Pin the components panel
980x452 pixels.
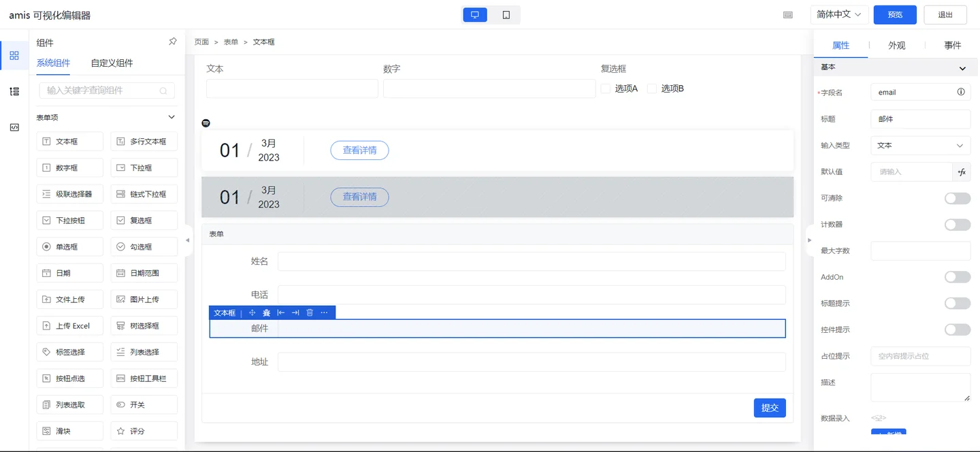(x=173, y=42)
